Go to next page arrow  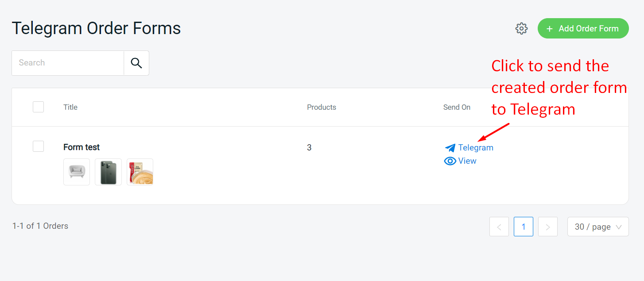(x=548, y=227)
